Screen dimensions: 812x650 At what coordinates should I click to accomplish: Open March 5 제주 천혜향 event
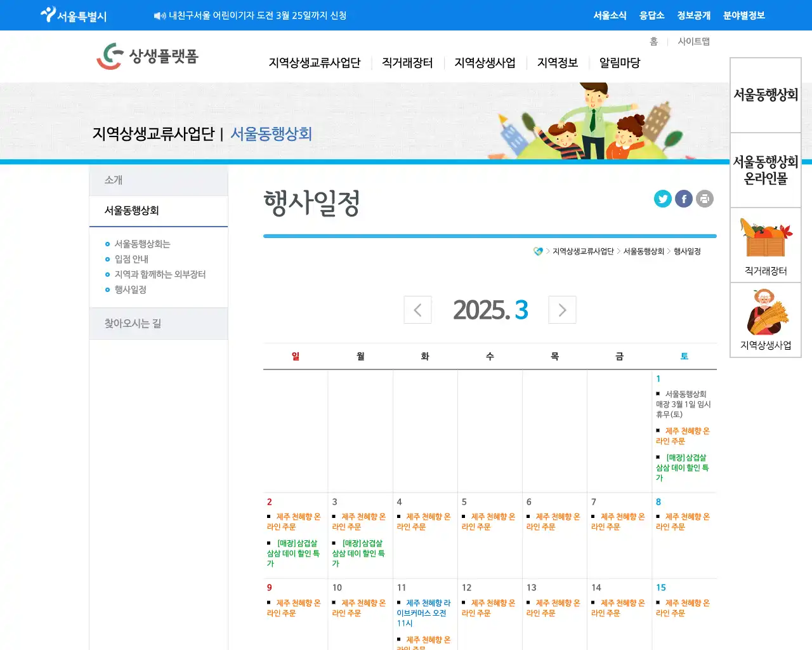(488, 522)
